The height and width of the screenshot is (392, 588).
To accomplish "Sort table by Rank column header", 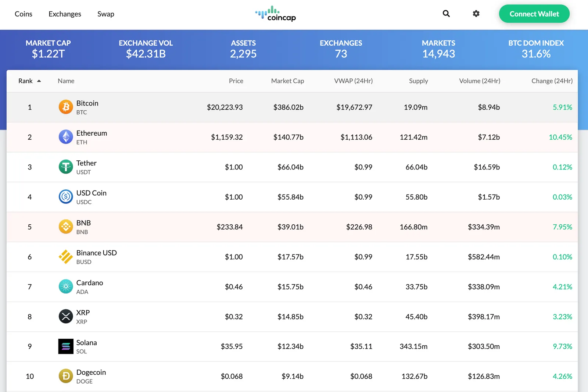I will click(25, 81).
